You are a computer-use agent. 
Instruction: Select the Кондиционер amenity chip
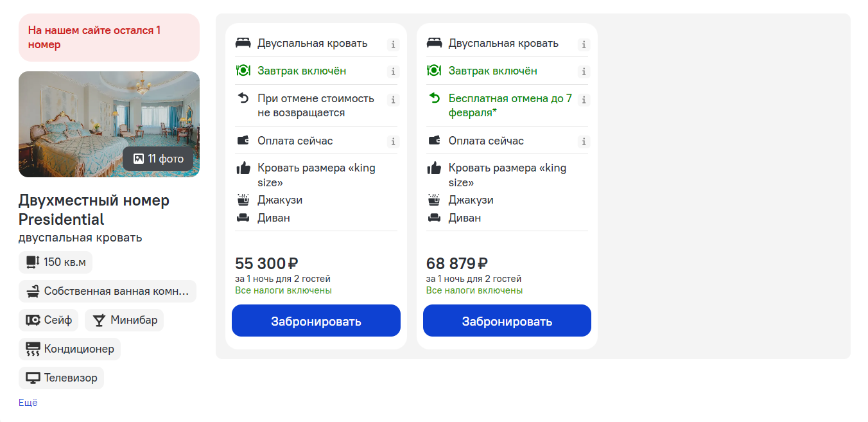tap(69, 349)
